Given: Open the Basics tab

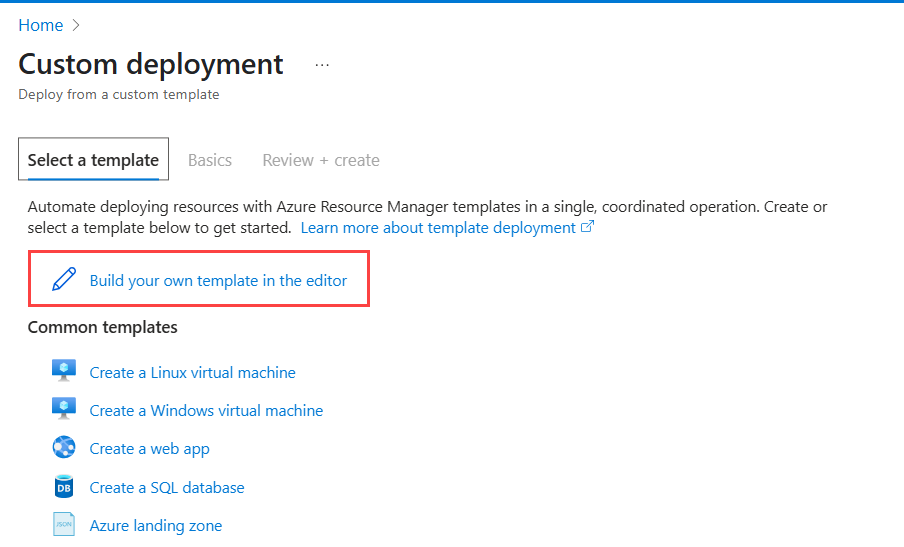Looking at the screenshot, I should click(210, 160).
